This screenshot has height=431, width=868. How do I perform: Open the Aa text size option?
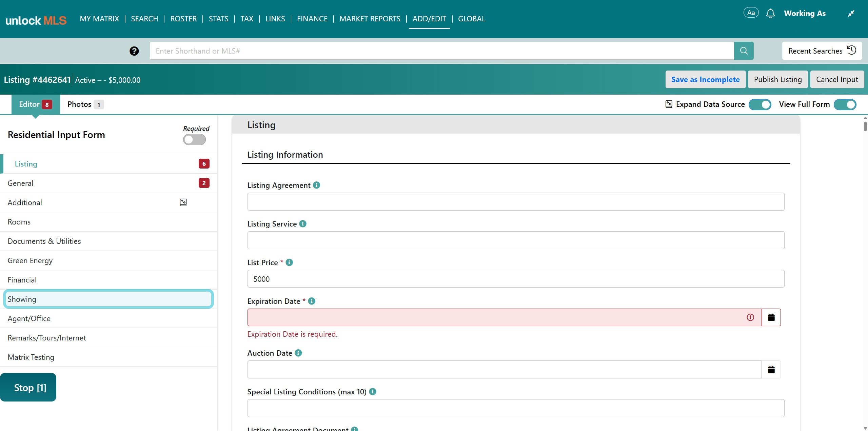[x=751, y=13]
